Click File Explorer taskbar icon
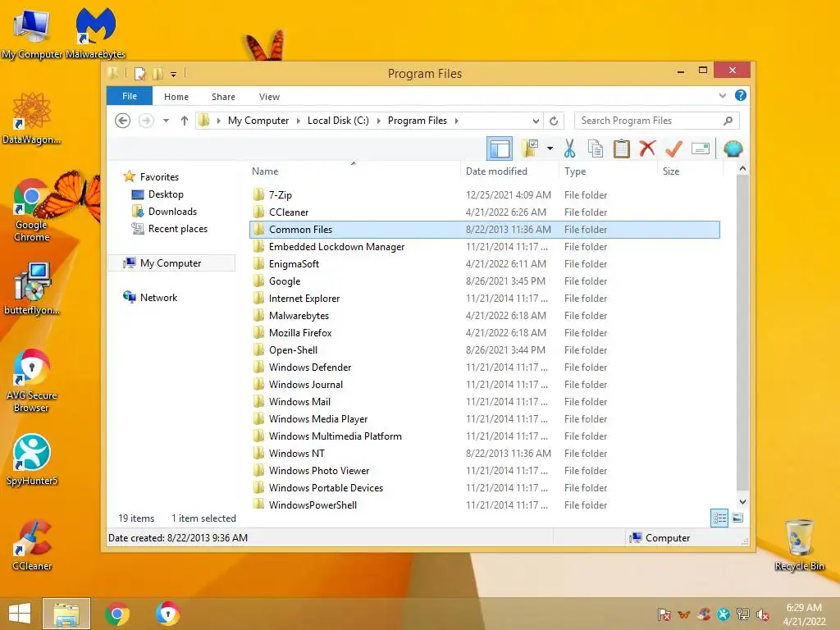 66,614
